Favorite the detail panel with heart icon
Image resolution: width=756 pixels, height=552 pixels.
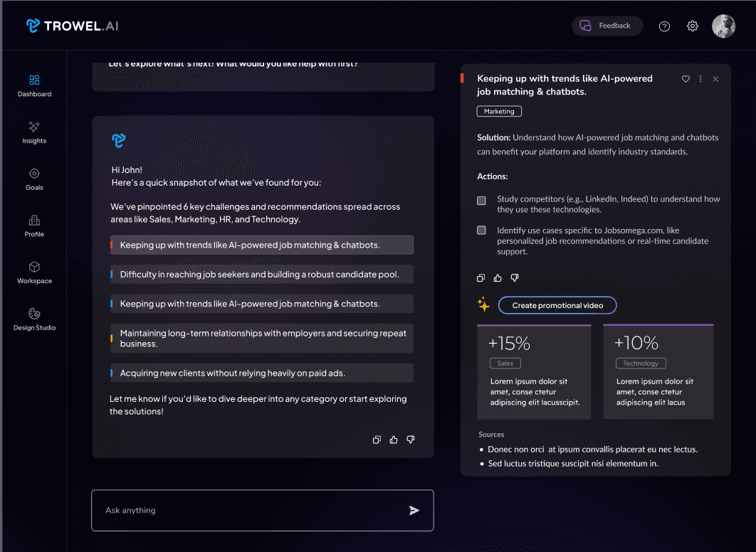click(685, 78)
